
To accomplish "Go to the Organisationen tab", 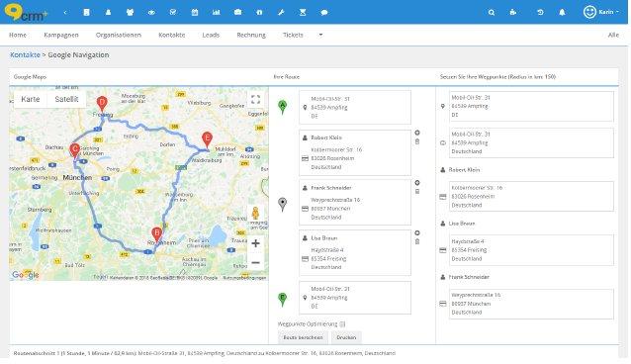I will point(119,35).
